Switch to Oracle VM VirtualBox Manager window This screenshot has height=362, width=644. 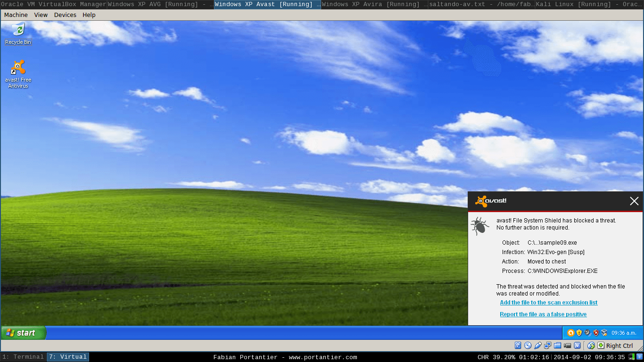[53, 4]
